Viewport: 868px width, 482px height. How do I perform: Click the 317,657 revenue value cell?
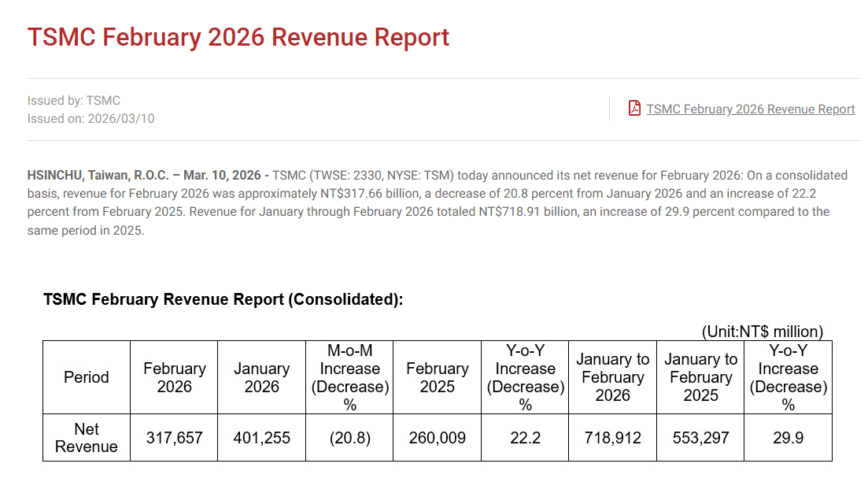pyautogui.click(x=174, y=438)
